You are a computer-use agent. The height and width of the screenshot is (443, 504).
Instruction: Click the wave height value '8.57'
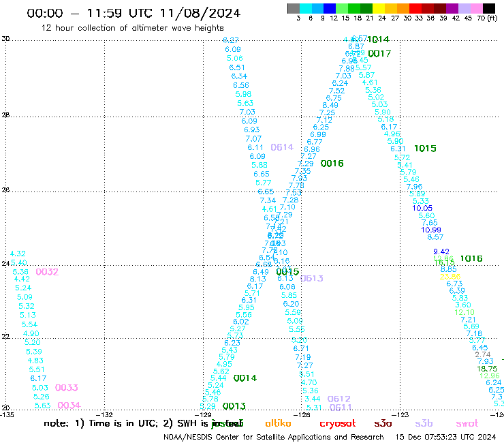435,237
